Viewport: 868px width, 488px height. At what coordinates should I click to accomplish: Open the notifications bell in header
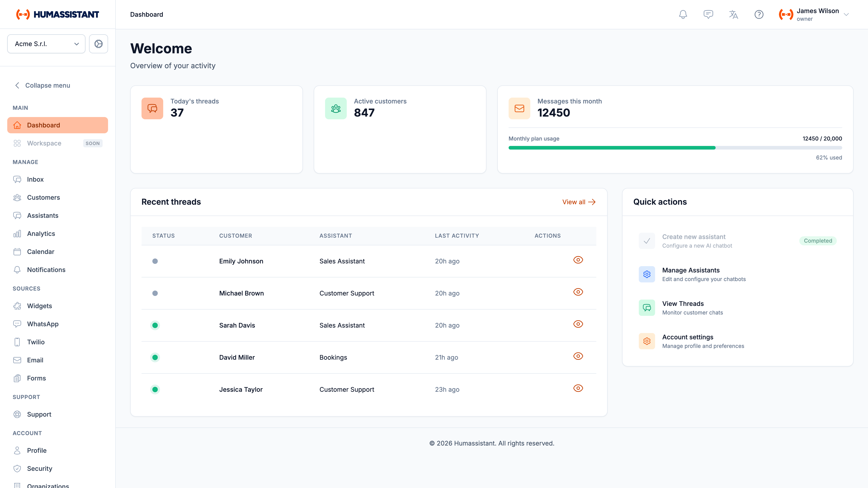(683, 14)
